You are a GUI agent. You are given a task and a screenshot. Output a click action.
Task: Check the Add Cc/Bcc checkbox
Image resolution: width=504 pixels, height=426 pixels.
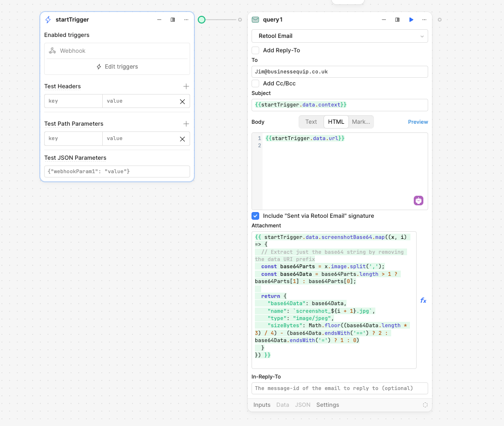click(x=256, y=83)
